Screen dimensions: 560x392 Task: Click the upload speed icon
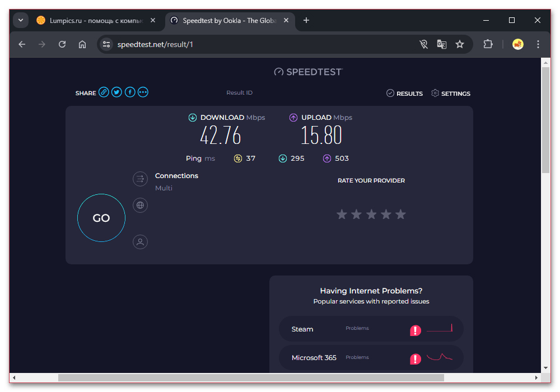point(293,118)
